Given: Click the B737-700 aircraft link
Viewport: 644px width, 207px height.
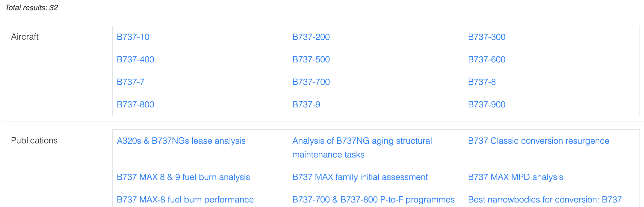Looking at the screenshot, I should (x=311, y=82).
